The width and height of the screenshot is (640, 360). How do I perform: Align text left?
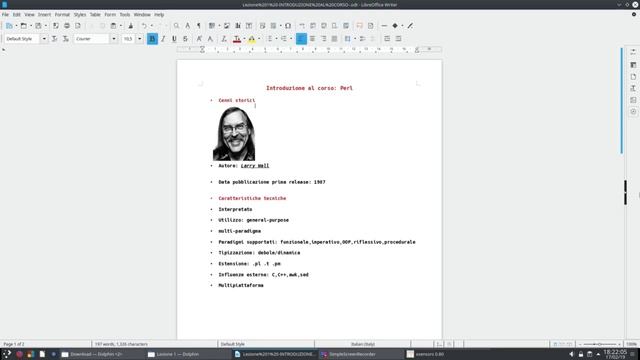point(301,39)
